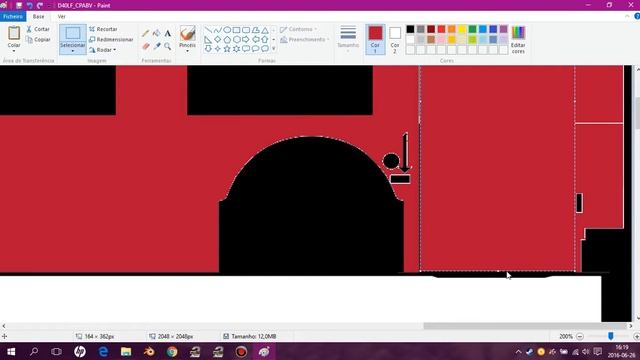Click the Redimensionar button

(111, 40)
